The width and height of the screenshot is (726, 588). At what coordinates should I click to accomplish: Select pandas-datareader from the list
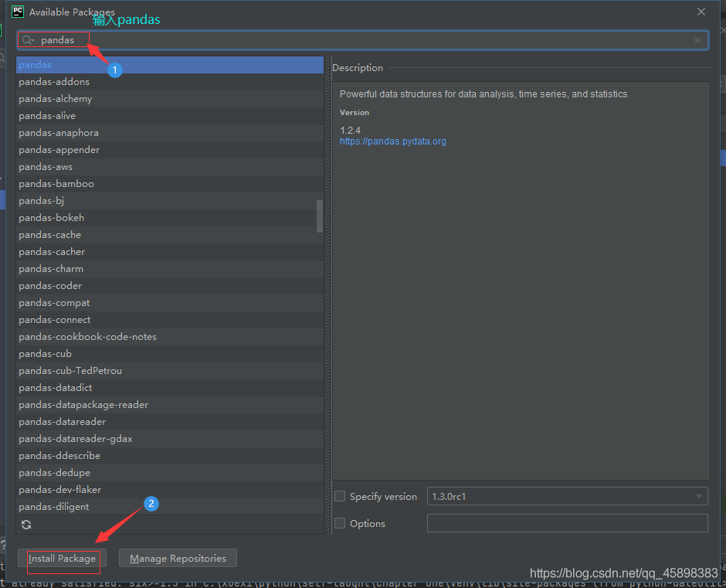[63, 422]
